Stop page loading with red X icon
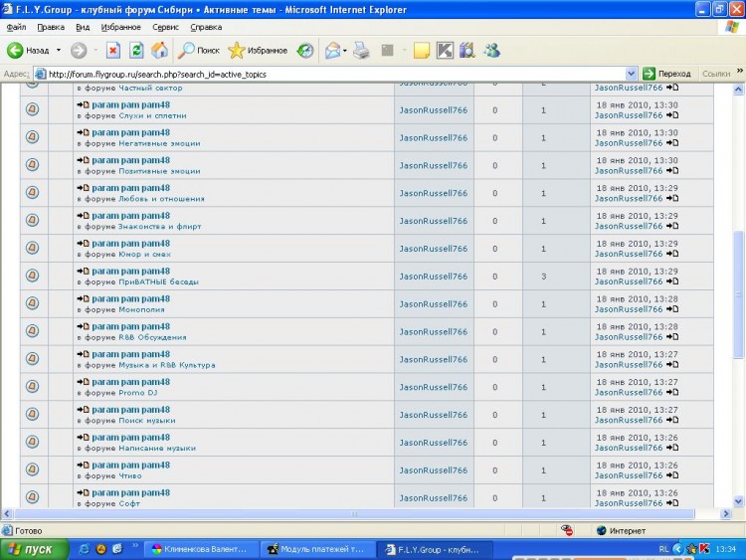 point(112,50)
